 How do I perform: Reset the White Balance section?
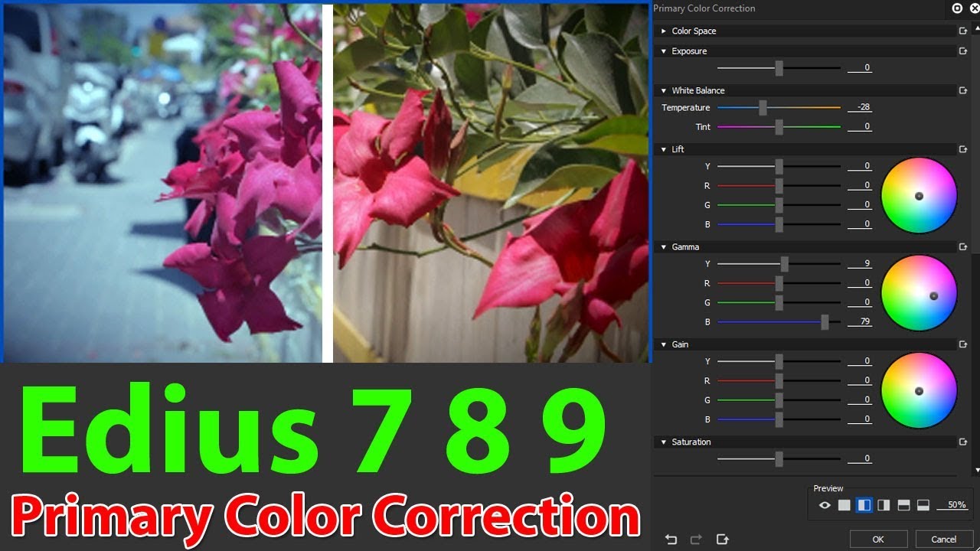(963, 90)
